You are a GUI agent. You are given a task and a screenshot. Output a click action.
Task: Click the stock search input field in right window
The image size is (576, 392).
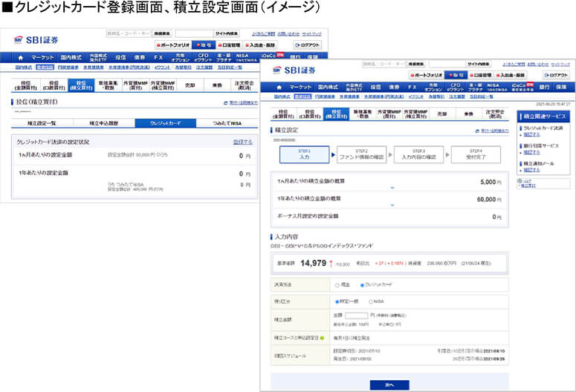tap(384, 64)
